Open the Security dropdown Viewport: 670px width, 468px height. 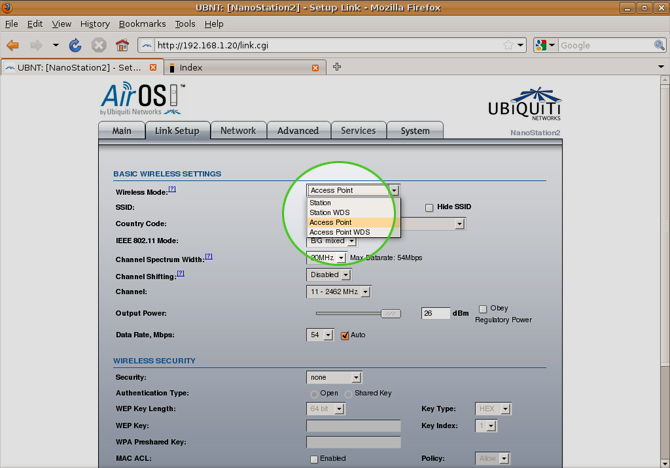pyautogui.click(x=334, y=377)
